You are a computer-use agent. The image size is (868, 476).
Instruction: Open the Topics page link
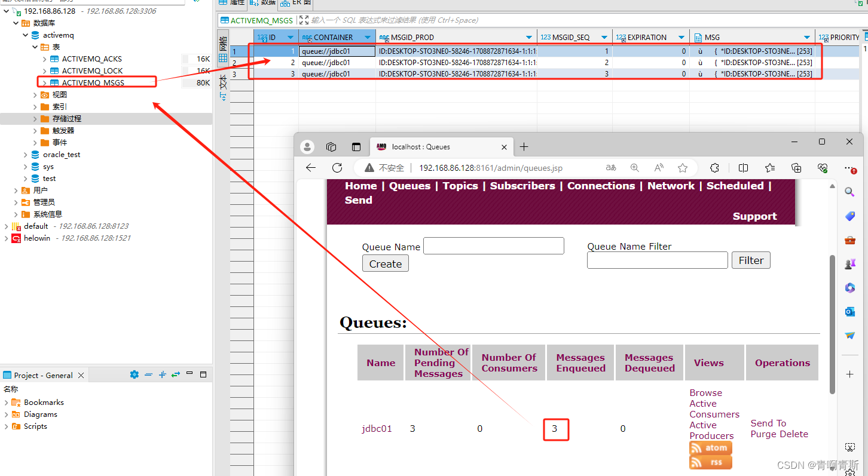(460, 186)
